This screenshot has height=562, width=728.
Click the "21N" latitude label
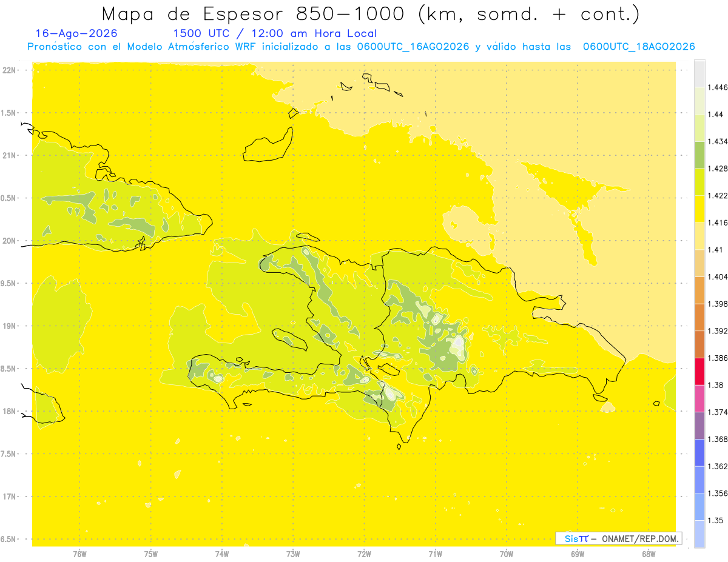[x=10, y=155]
